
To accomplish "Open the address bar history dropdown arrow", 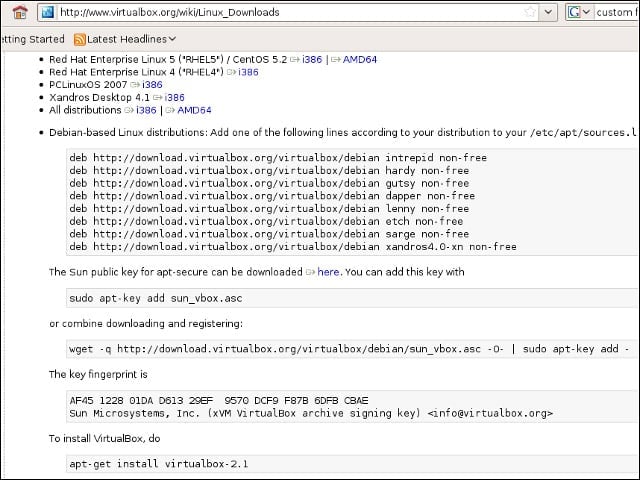I will coord(548,12).
